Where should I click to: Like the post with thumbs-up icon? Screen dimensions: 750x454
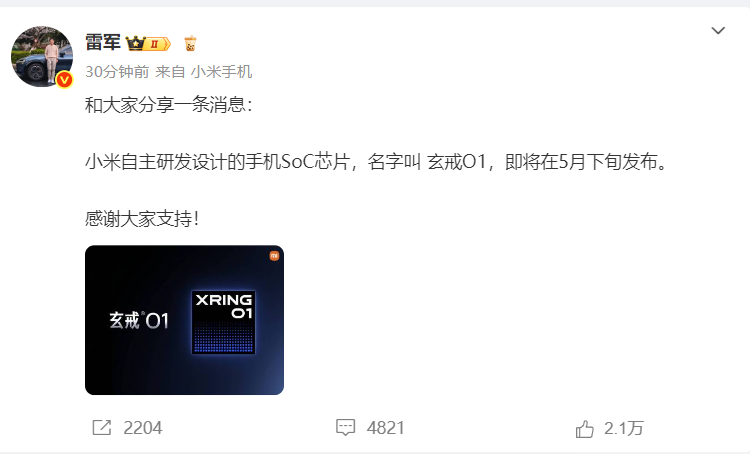[585, 429]
